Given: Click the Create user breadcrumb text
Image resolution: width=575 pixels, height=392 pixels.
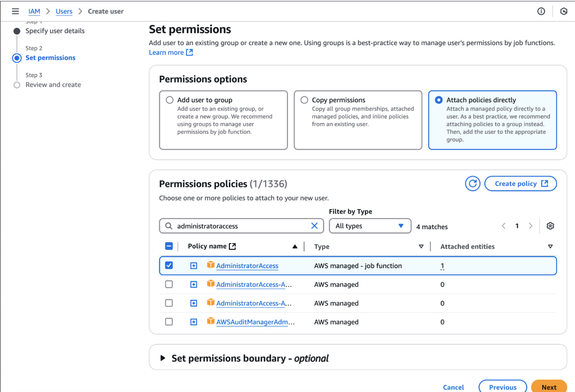Looking at the screenshot, I should tap(106, 12).
